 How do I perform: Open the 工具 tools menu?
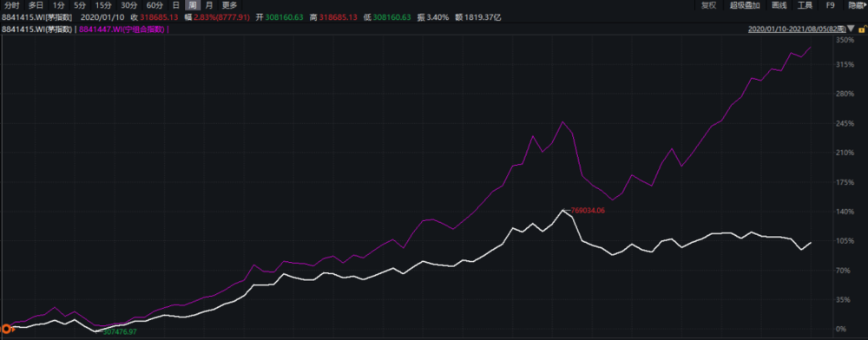tap(805, 5)
